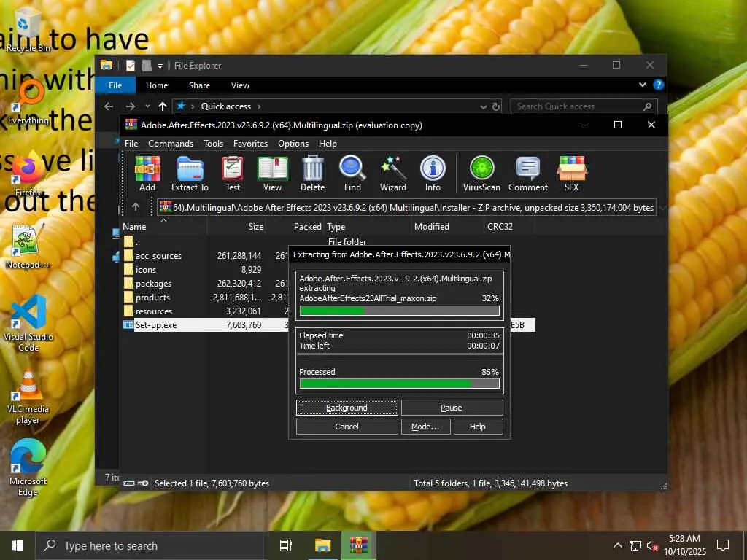Viewport: 747px width, 560px height.
Task: Click the File Explorer back arrow
Action: 109,106
